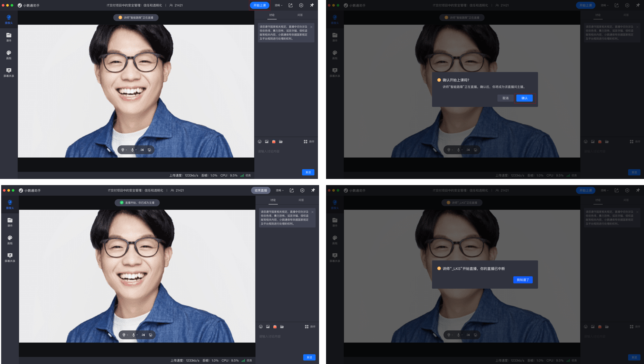Toggle beauty face icon in undimmed 开始上课 window
This screenshot has width=644, height=364.
(x=149, y=150)
